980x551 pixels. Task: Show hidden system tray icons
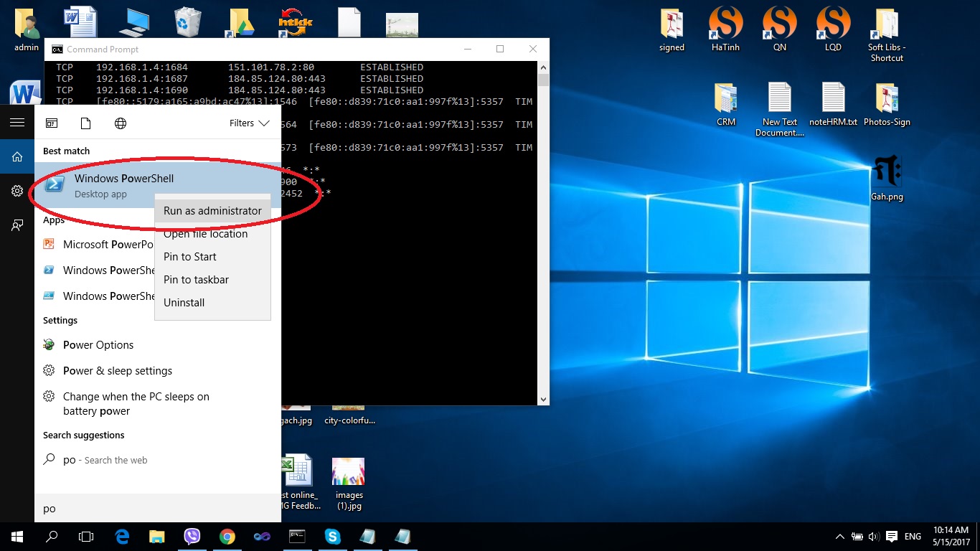(839, 537)
